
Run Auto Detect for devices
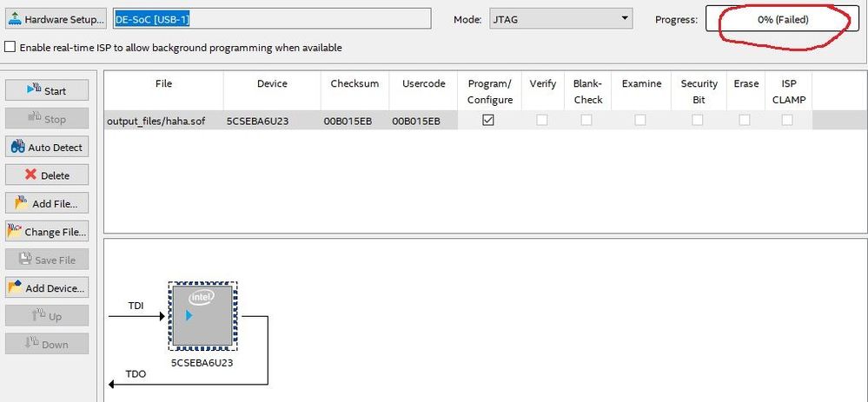point(47,148)
